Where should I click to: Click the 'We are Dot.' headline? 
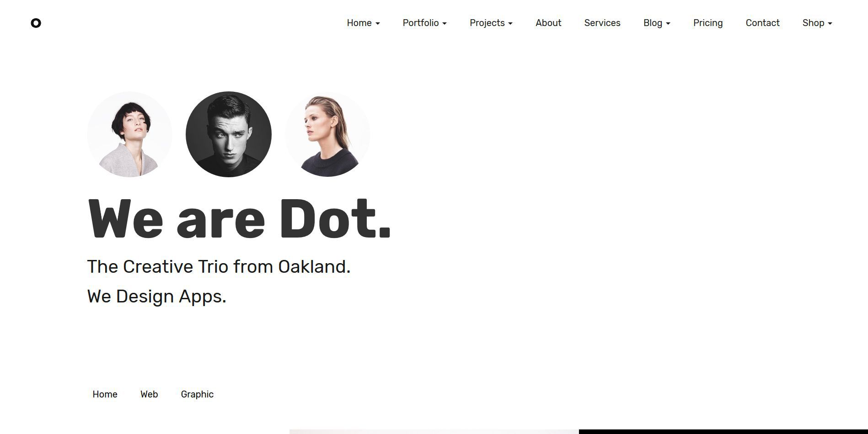239,219
